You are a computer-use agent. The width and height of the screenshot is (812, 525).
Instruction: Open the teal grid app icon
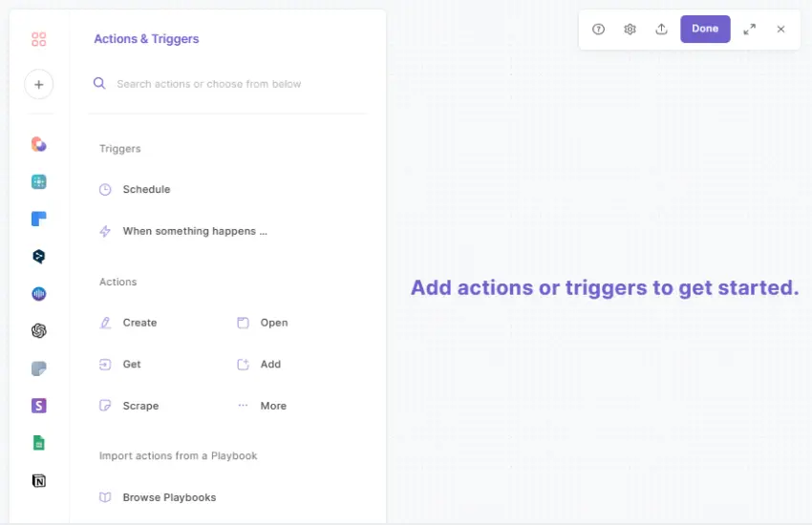click(39, 181)
